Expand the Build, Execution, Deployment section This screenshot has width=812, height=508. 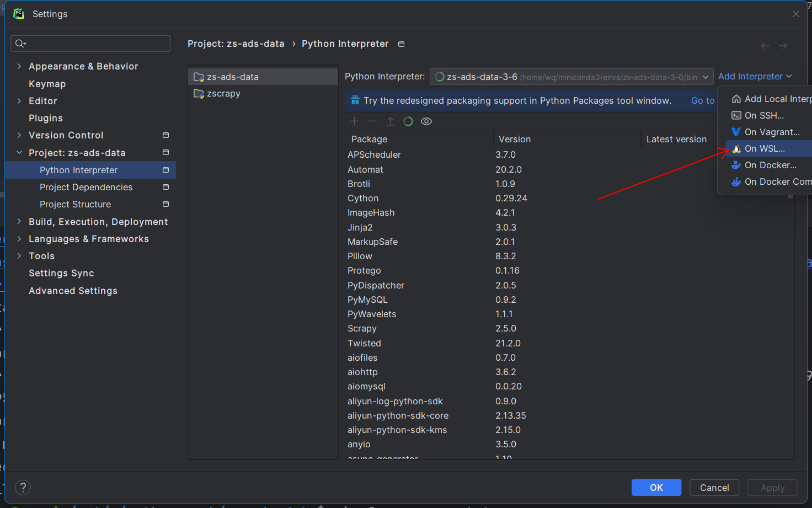click(x=19, y=222)
